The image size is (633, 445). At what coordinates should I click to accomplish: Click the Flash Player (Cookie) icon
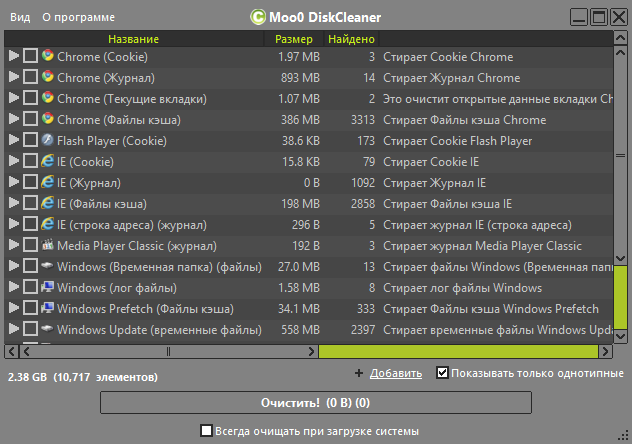pos(48,140)
